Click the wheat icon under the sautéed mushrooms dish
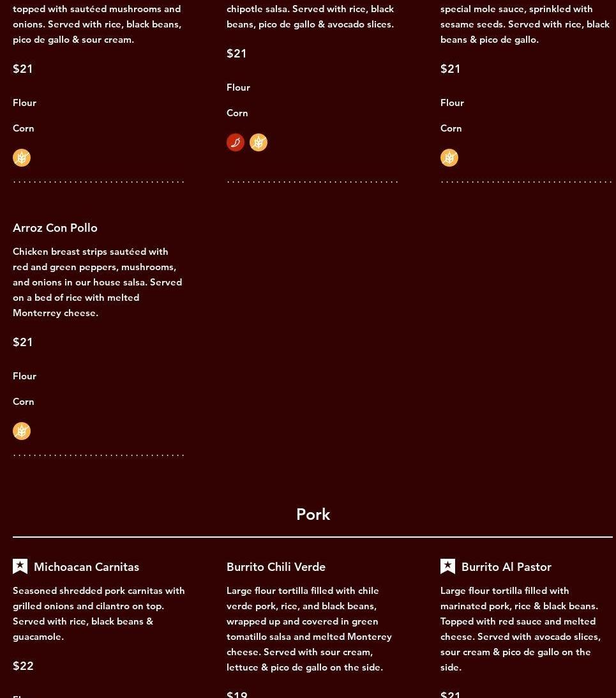 point(22,158)
